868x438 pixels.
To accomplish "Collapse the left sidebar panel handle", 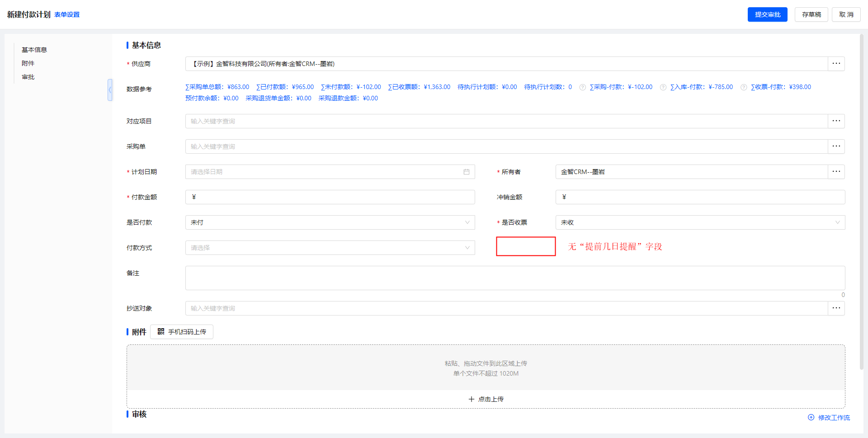I will tap(110, 90).
